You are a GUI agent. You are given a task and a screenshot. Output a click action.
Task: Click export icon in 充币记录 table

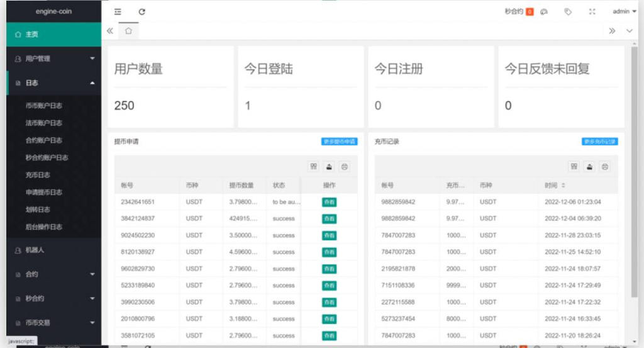point(589,166)
